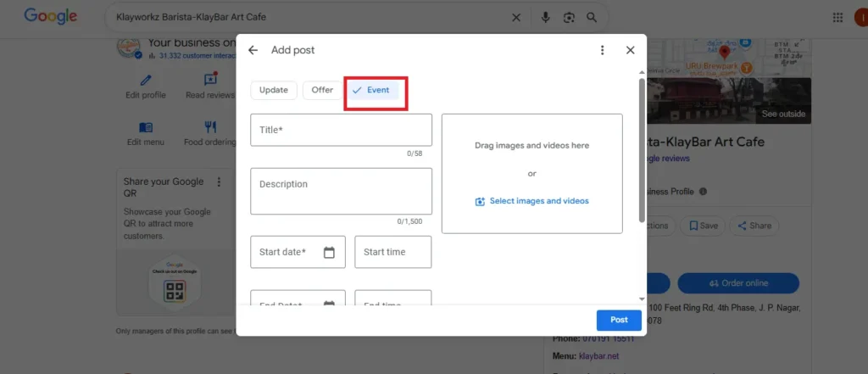Screen dimensions: 868x374
Task: Click the dialog scrollbar down arrow
Action: tap(642, 299)
